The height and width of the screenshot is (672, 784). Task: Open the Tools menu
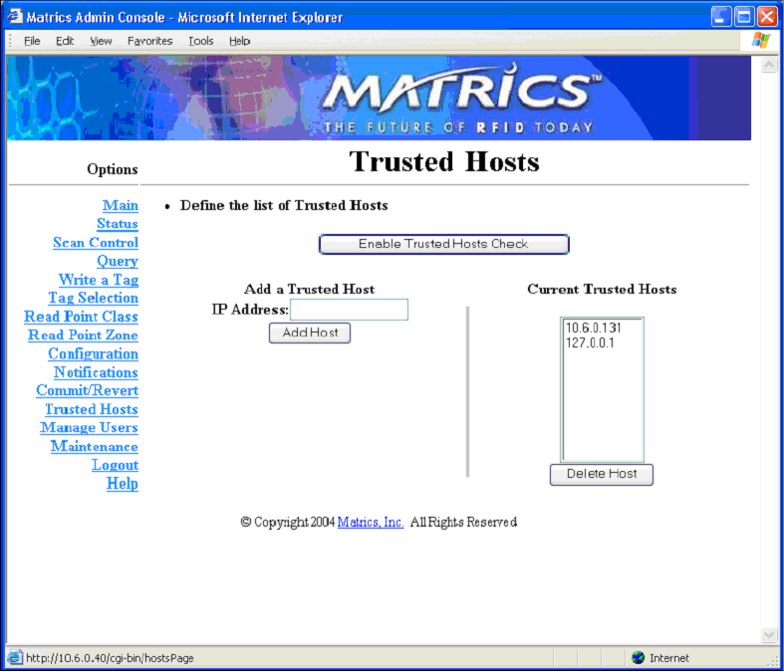coord(201,41)
